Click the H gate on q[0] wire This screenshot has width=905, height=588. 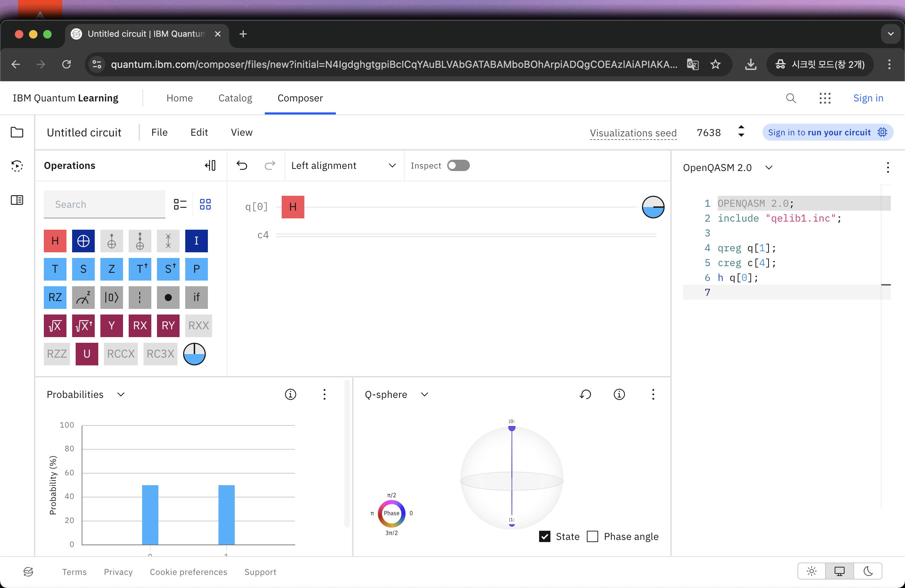293,207
